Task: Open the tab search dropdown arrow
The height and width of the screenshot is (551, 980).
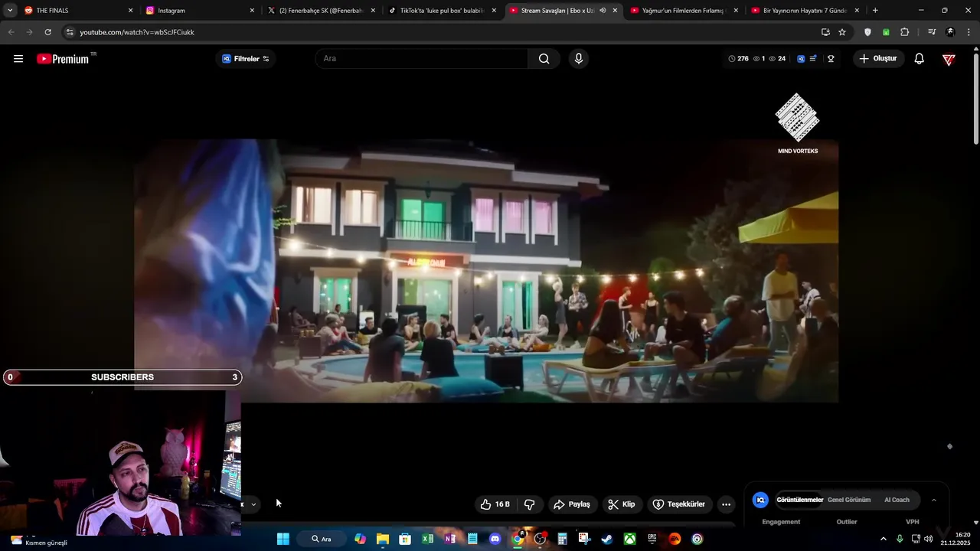Action: 9,11
